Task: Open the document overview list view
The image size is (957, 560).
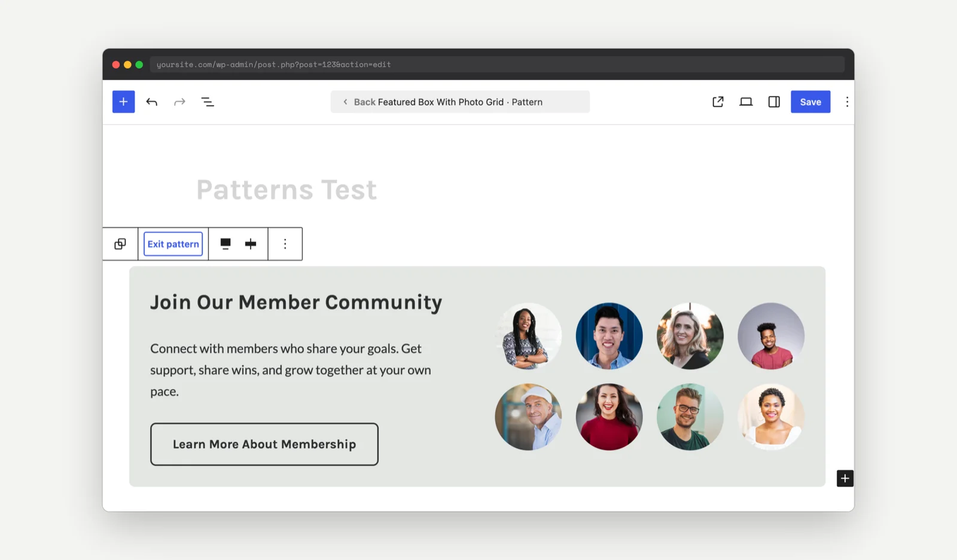Action: (208, 102)
